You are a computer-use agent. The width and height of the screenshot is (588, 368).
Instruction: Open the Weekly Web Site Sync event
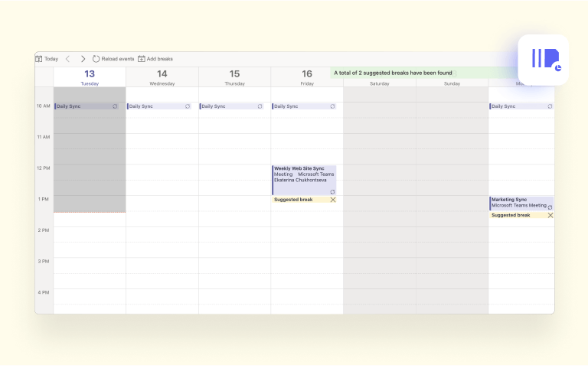click(304, 181)
